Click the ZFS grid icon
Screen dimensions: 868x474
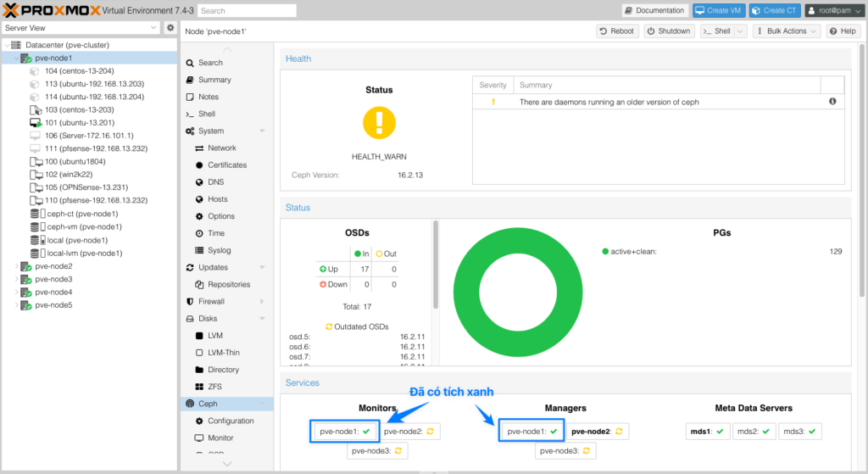tap(199, 387)
